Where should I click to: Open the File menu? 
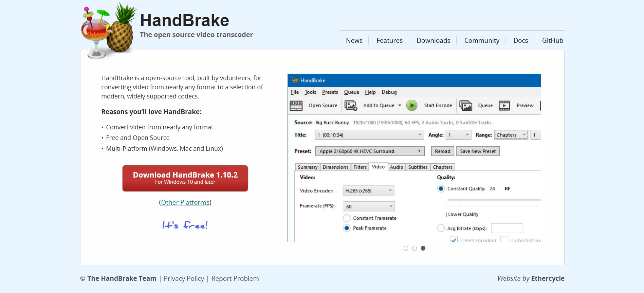[x=295, y=92]
